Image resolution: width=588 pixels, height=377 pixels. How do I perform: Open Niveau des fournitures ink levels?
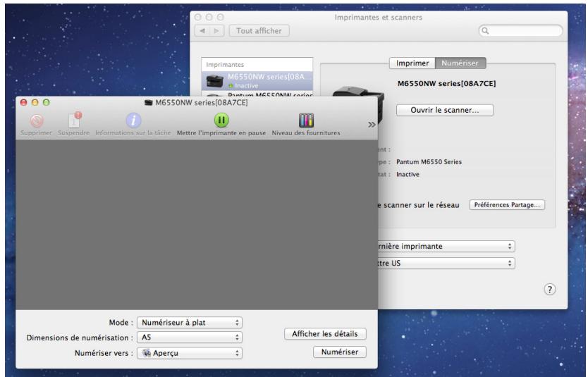coord(305,121)
